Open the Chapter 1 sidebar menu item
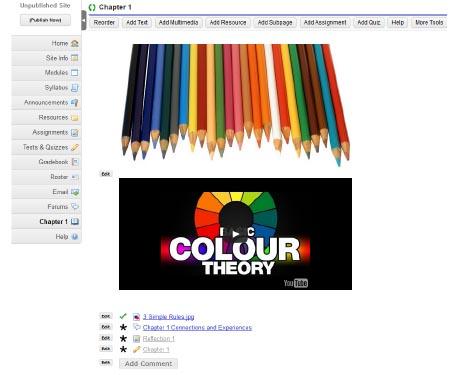This screenshot has width=451, height=375. coord(46,222)
